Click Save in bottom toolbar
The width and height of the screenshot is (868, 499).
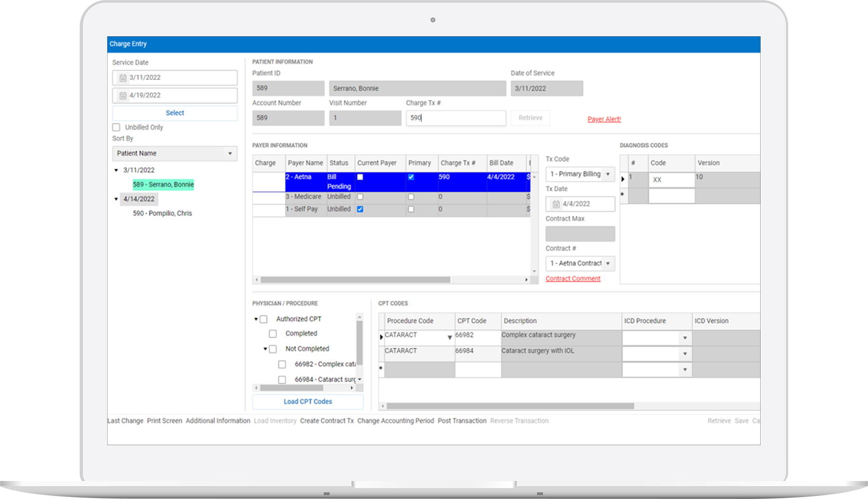pos(741,421)
